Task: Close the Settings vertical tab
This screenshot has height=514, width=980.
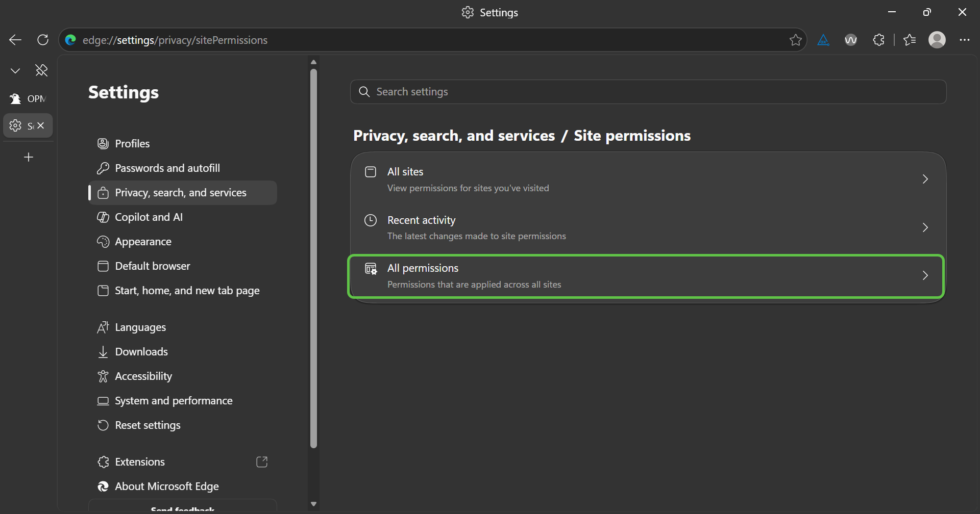Action: [41, 125]
